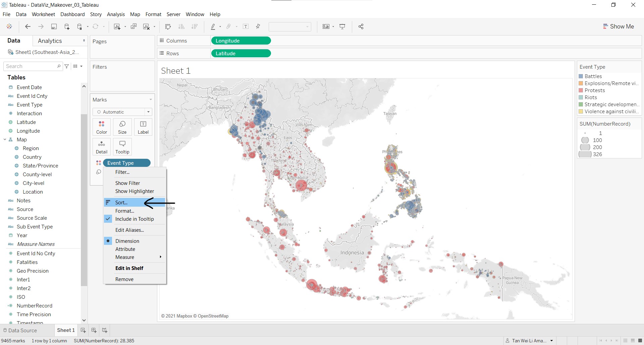Screen dimensions: 644x345
Task: Click the Search field in Data pane
Action: point(31,66)
